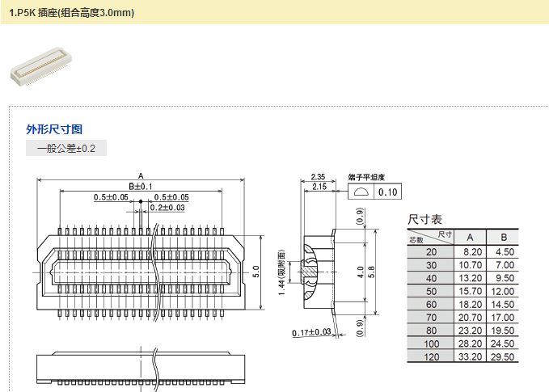The image size is (549, 392).
Task: Select the 20 pin count row cell
Action: (x=430, y=252)
